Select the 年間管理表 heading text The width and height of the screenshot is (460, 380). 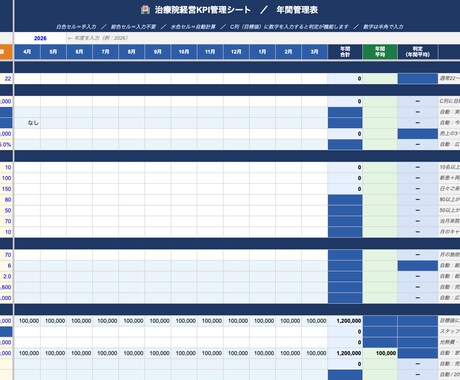click(x=297, y=10)
